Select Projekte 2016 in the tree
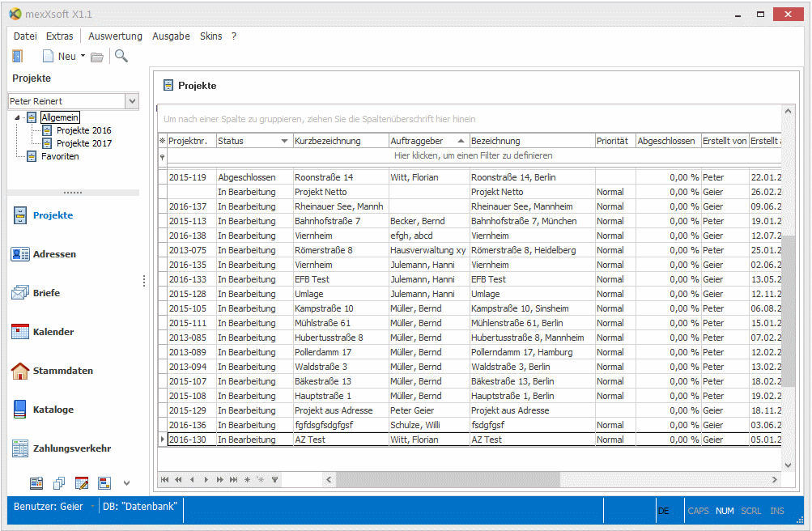 tap(84, 130)
